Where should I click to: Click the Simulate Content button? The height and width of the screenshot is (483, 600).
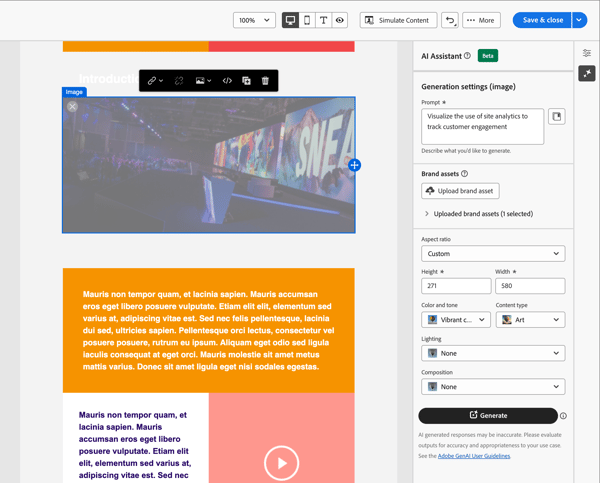[x=398, y=20]
